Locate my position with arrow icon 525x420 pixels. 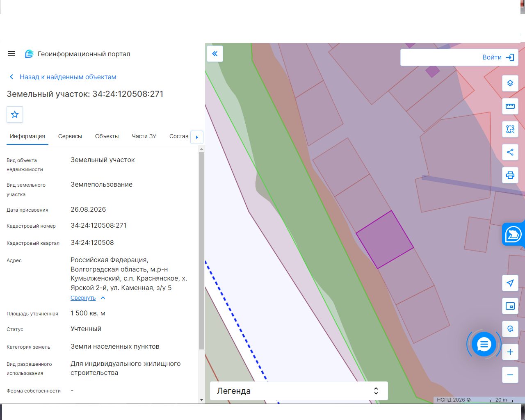pyautogui.click(x=510, y=283)
